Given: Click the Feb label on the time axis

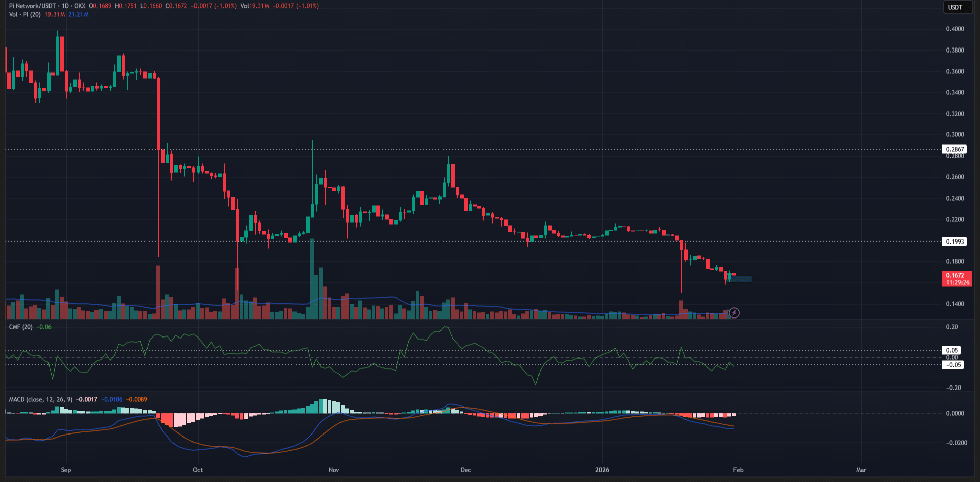Looking at the screenshot, I should coord(738,470).
